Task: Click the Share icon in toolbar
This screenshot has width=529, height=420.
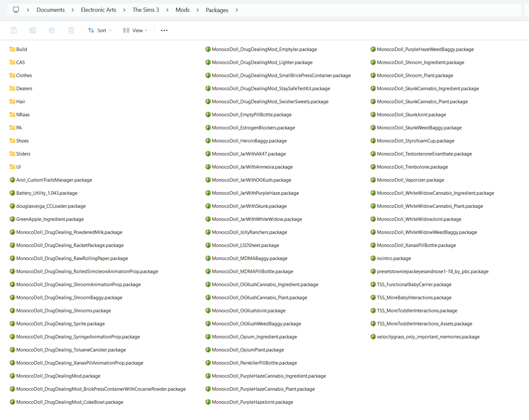Action: (x=52, y=30)
